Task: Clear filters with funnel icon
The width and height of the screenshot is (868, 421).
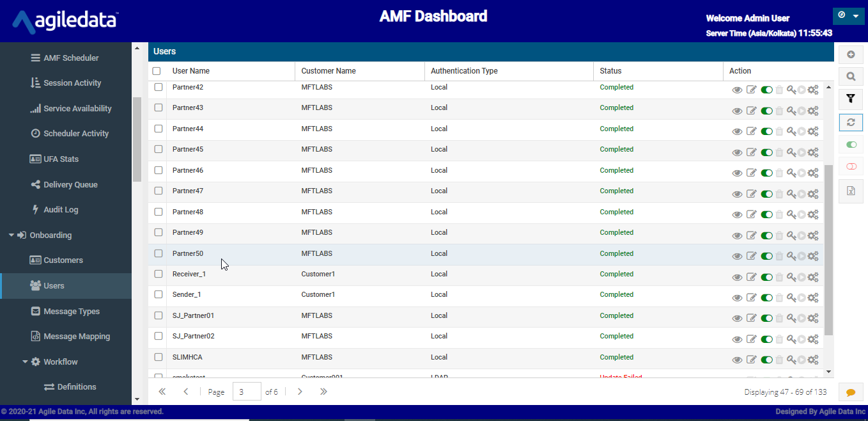Action: [x=851, y=99]
